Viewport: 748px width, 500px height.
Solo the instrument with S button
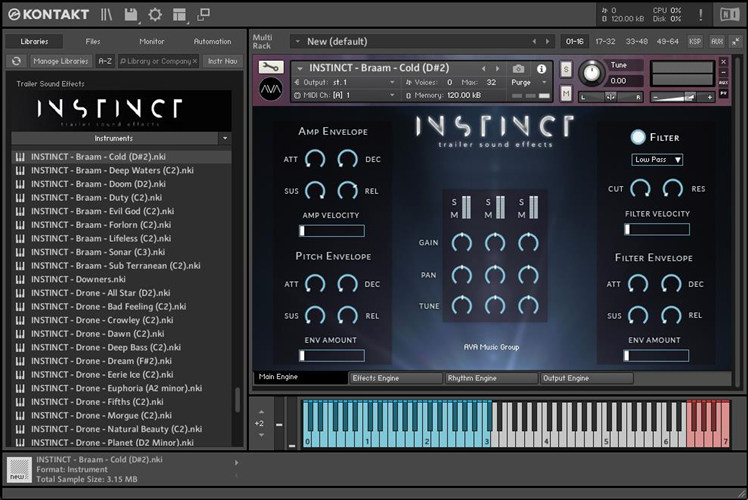(566, 69)
